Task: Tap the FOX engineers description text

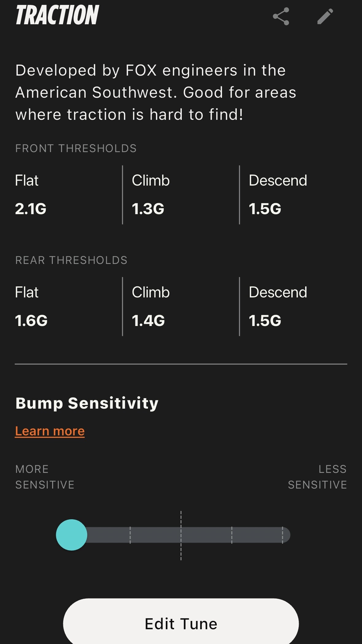Action: tap(156, 92)
